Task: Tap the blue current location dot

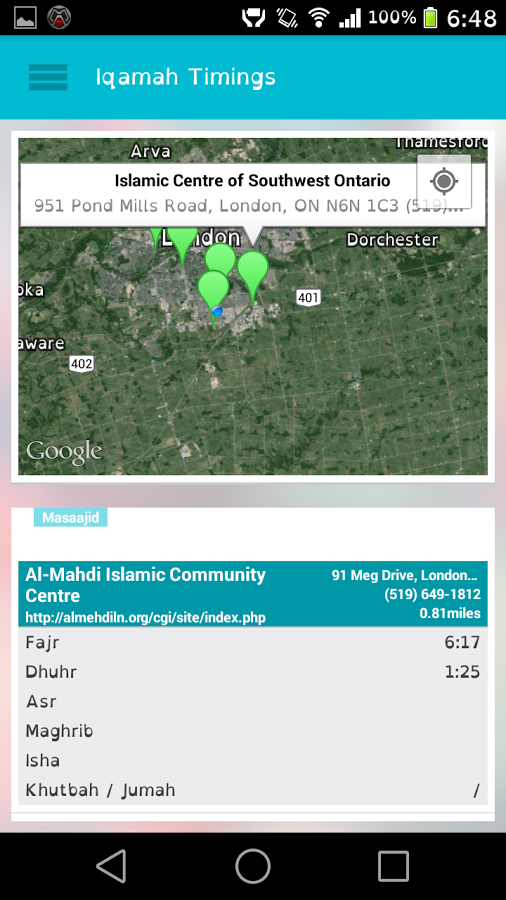Action: click(217, 311)
